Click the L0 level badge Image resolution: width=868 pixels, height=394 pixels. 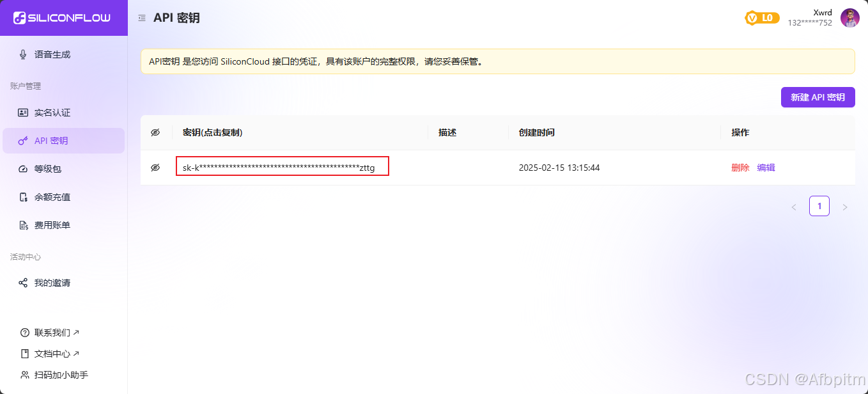pos(762,18)
